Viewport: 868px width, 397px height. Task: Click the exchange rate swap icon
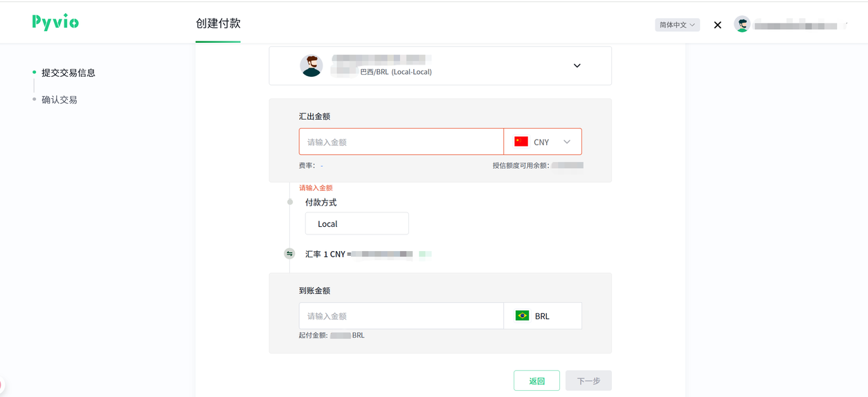tap(289, 254)
